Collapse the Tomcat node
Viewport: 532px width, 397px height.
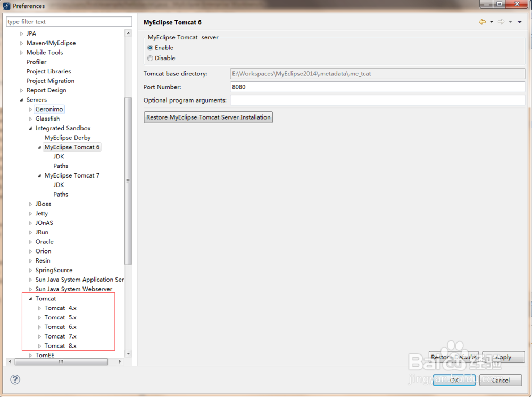pos(30,299)
